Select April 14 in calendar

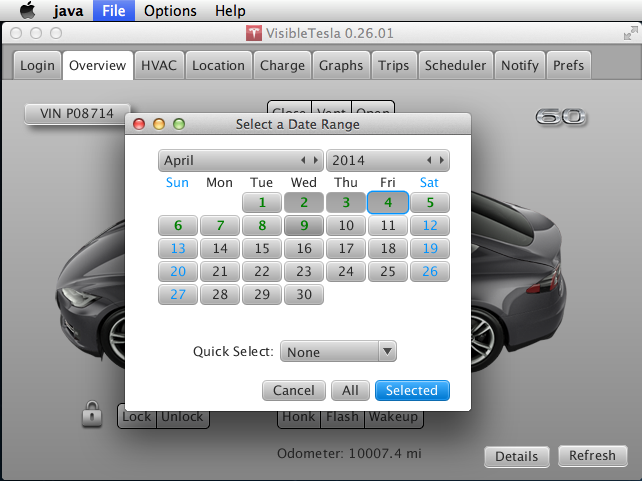220,248
